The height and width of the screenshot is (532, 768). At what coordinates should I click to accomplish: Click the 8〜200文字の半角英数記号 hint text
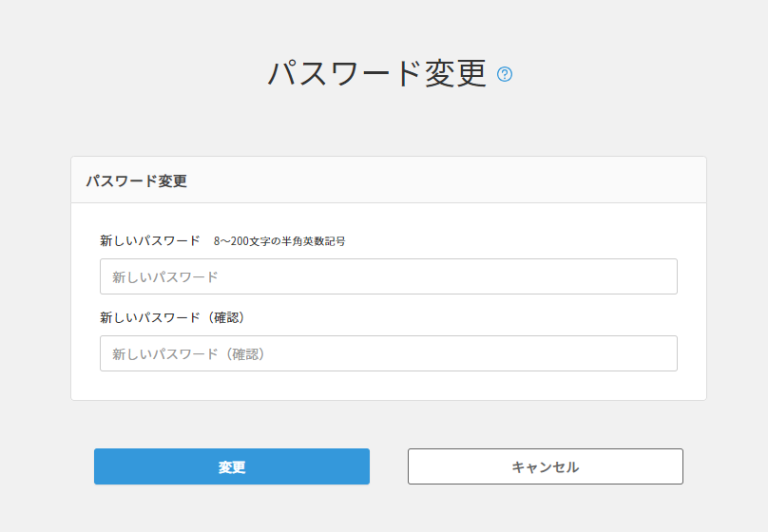[279, 241]
